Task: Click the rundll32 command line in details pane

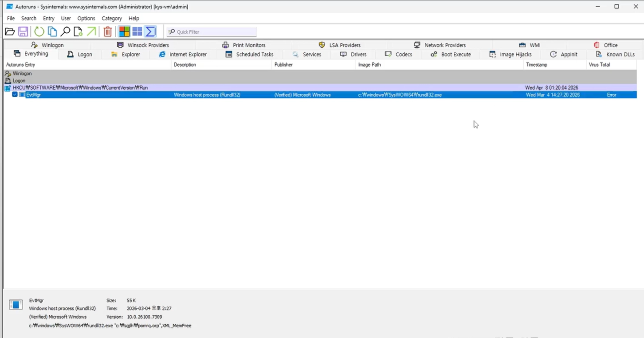Action: pos(110,326)
